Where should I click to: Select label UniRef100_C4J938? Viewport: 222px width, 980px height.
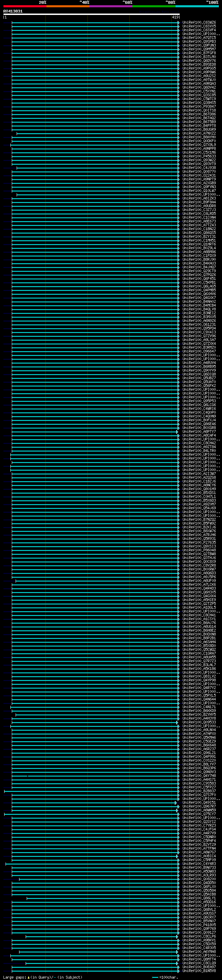[x=199, y=168]
